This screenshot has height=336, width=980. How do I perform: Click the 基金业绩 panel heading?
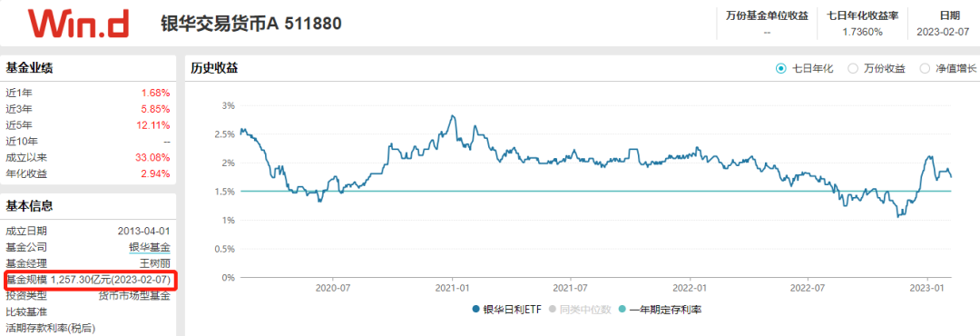pos(29,68)
